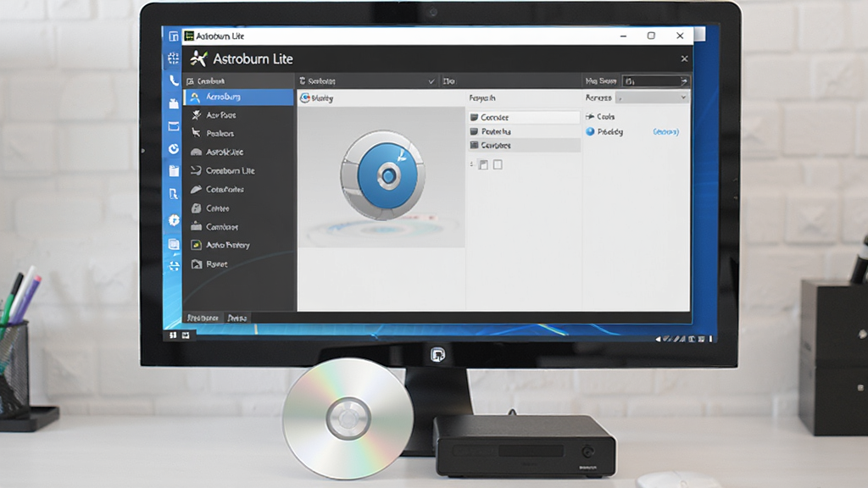Click the blue link in parentheses in the right panel
Screen dimensions: 868x488
click(666, 131)
